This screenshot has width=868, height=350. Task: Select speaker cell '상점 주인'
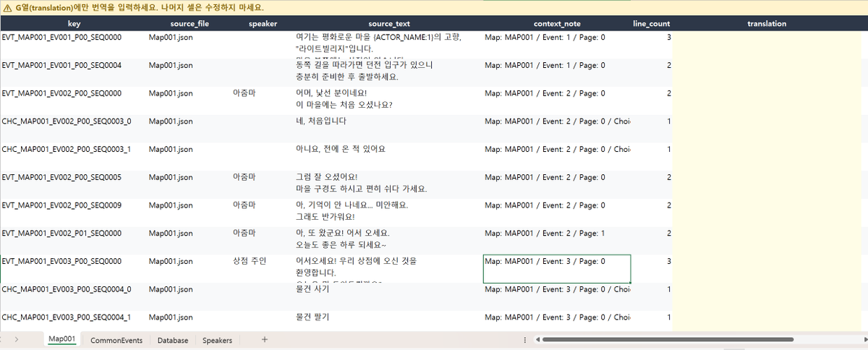click(263, 269)
